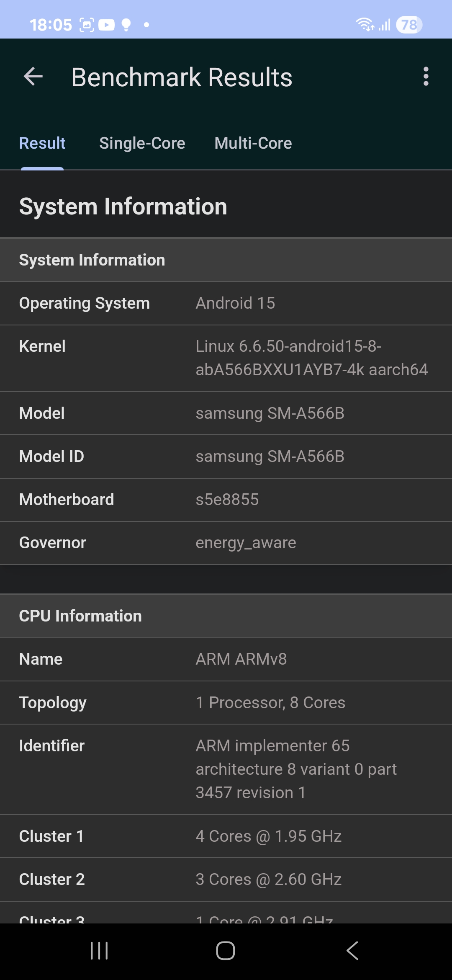The height and width of the screenshot is (980, 452).
Task: Select the Android 15 value
Action: (236, 303)
